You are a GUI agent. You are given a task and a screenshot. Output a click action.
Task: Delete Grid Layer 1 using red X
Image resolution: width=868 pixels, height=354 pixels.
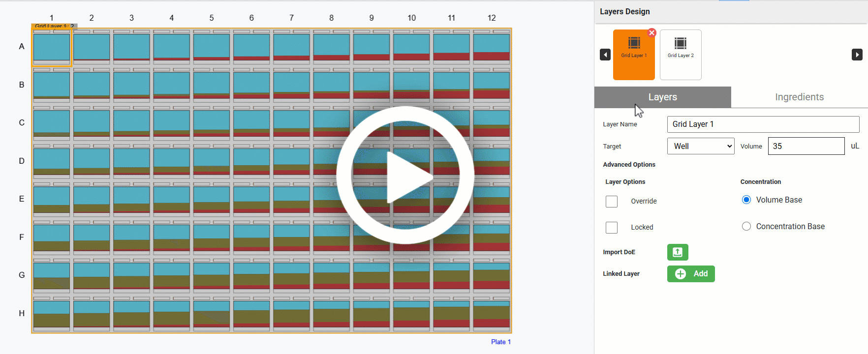[x=652, y=33]
